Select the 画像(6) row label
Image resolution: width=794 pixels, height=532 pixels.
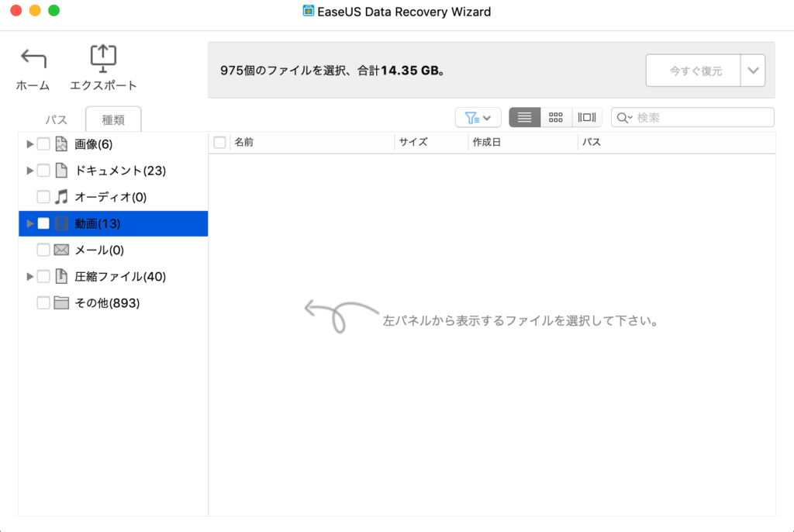point(94,144)
